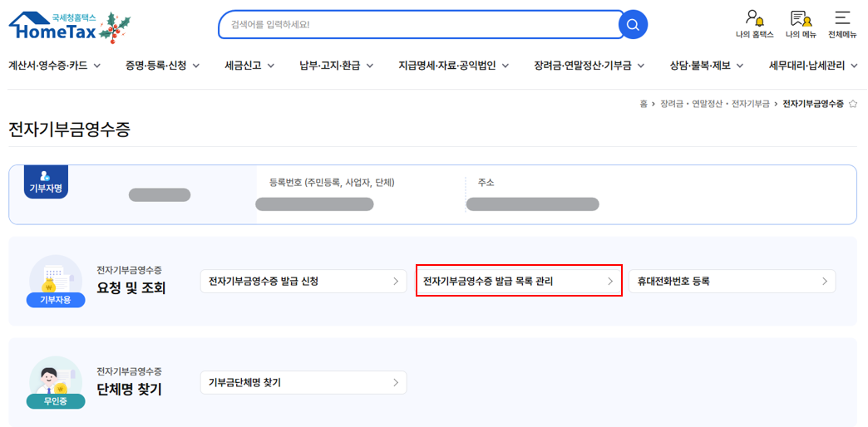Focus the search keyword input field
This screenshot has width=868, height=427.
[x=422, y=25]
